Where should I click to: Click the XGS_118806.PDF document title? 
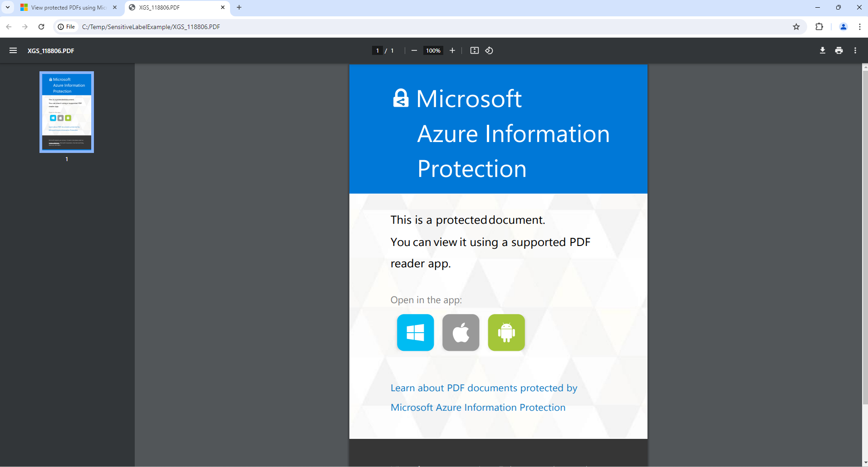pyautogui.click(x=51, y=51)
